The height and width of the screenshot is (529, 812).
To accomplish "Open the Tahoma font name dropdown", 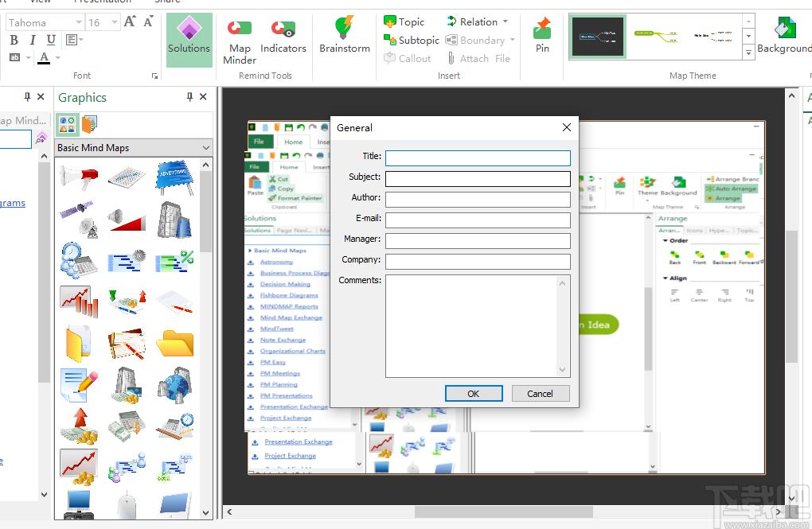I will point(79,22).
